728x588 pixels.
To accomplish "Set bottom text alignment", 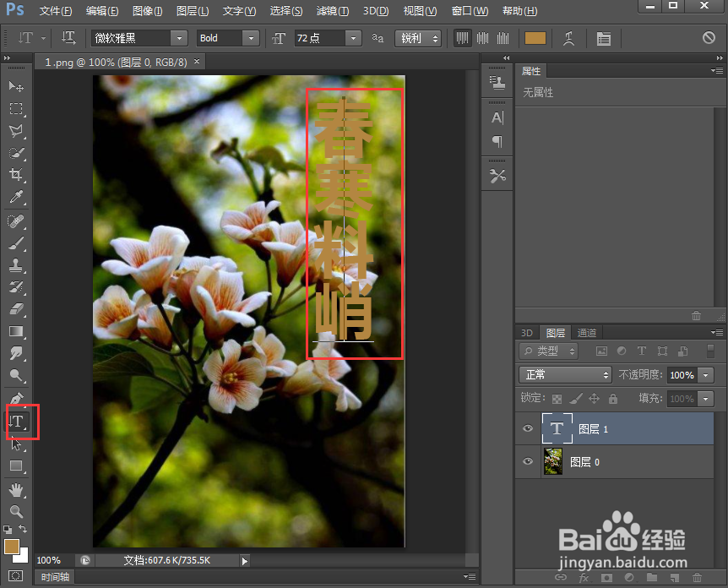I will [503, 38].
